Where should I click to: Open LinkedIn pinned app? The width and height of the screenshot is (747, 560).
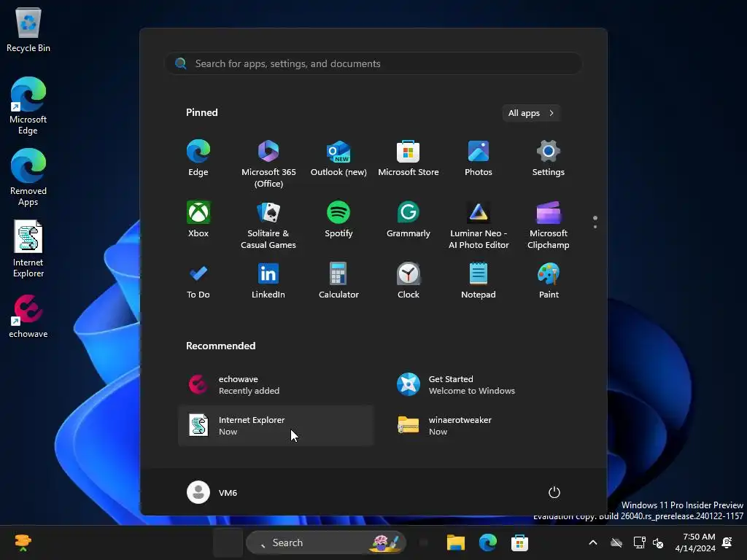point(268,281)
